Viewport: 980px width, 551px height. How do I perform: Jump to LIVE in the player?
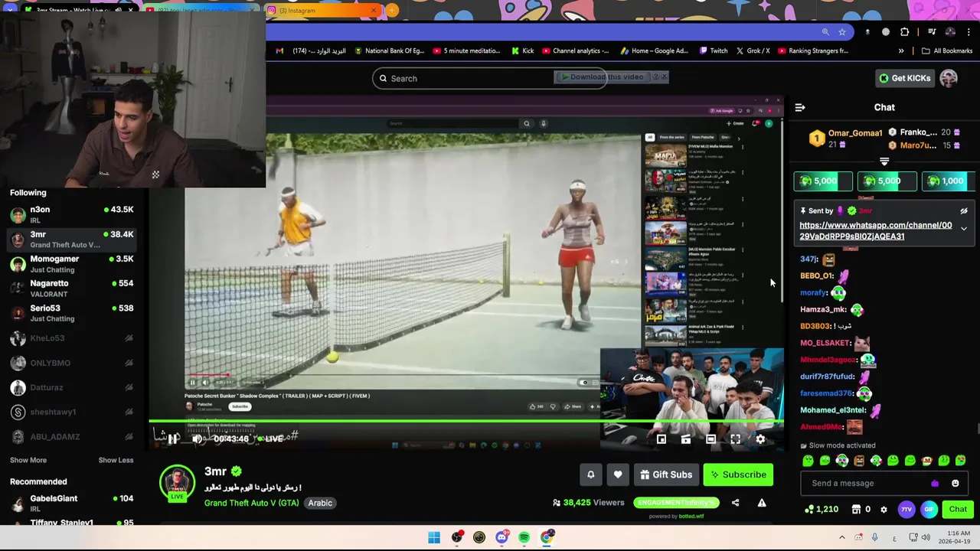click(270, 439)
